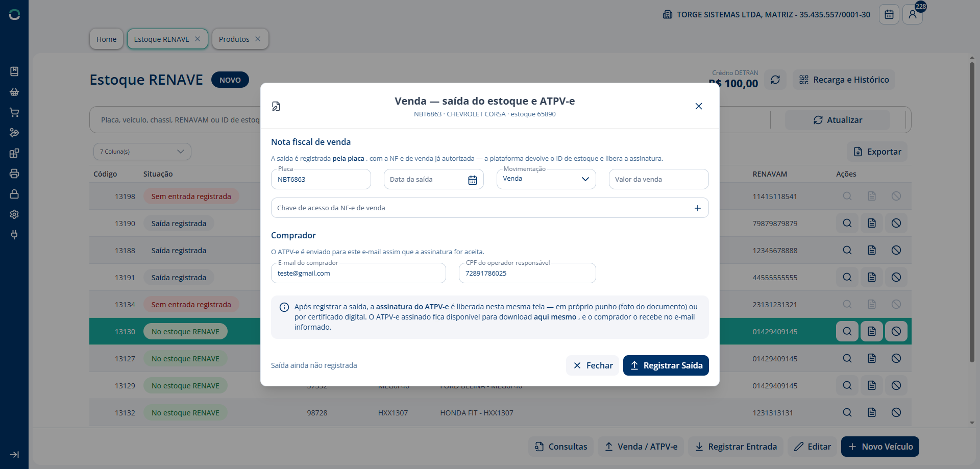980x469 pixels.
Task: Click the NOVO badge
Action: (x=230, y=80)
